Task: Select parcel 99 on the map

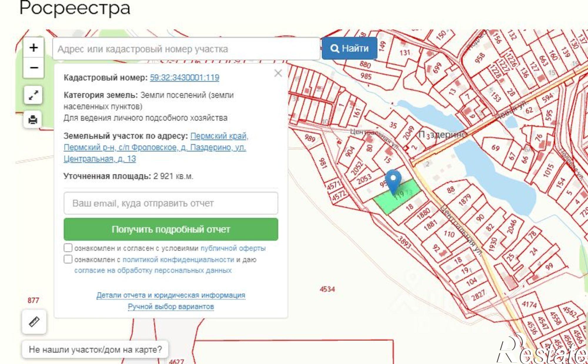Action: click(x=549, y=266)
